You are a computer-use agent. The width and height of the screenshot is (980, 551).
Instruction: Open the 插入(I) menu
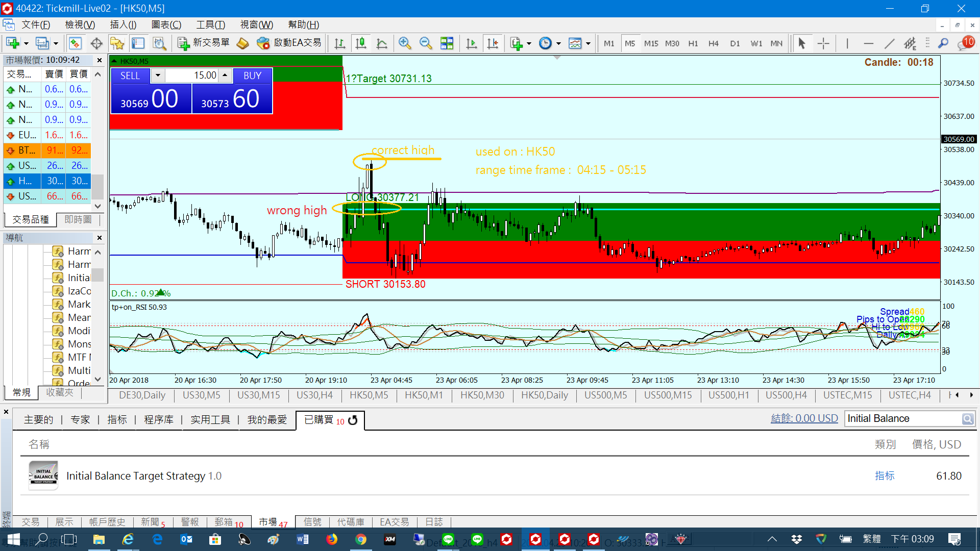click(x=123, y=24)
